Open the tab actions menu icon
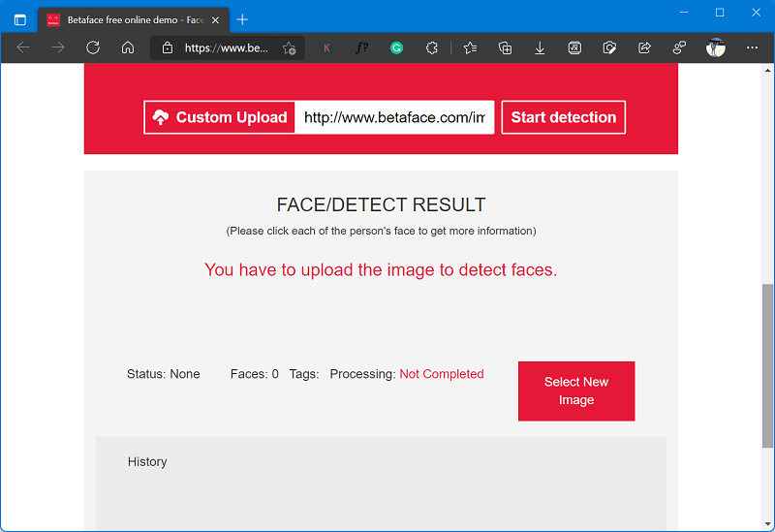 click(19, 19)
